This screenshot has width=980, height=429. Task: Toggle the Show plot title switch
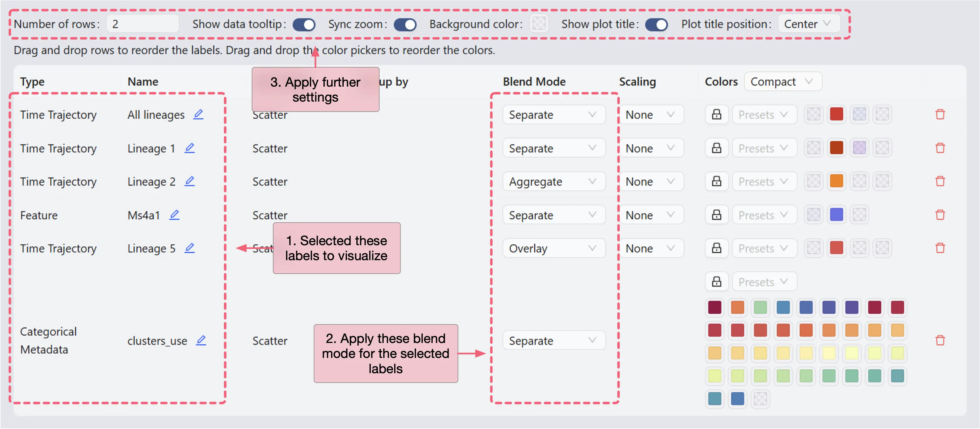pos(656,24)
